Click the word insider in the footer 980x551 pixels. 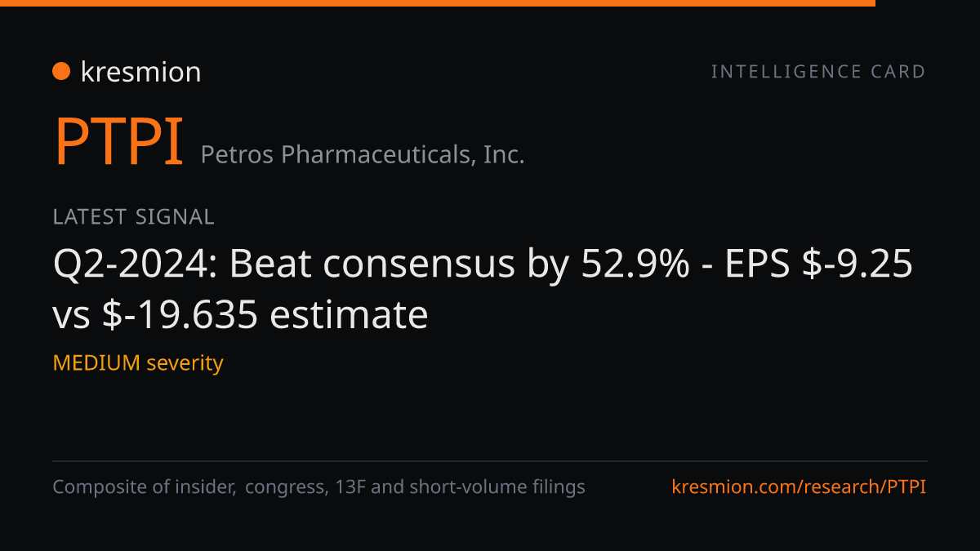click(x=208, y=487)
